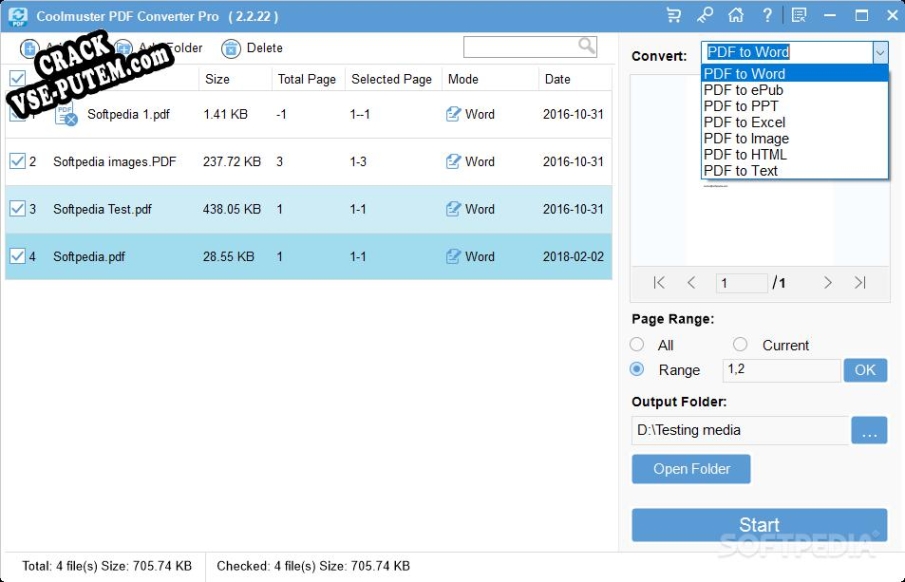Click the key register icon
Image resolution: width=905 pixels, height=582 pixels.
point(704,15)
